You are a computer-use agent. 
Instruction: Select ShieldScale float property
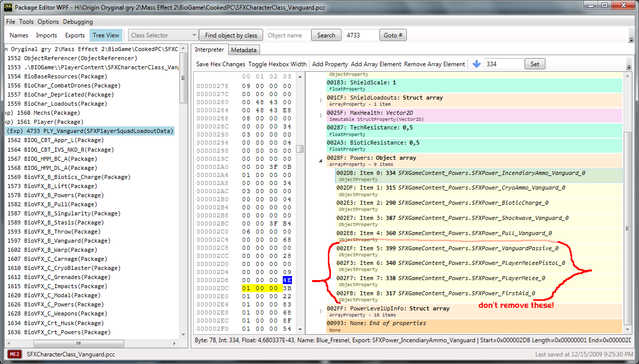click(x=474, y=85)
